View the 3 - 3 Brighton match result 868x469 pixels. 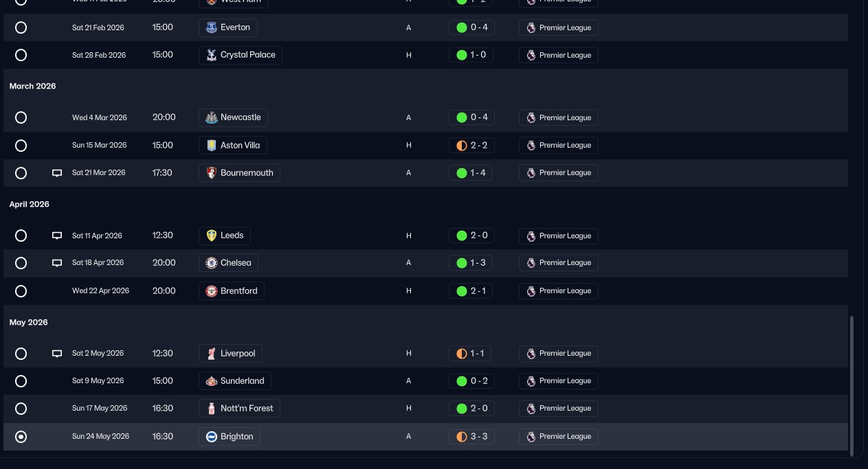(471, 436)
